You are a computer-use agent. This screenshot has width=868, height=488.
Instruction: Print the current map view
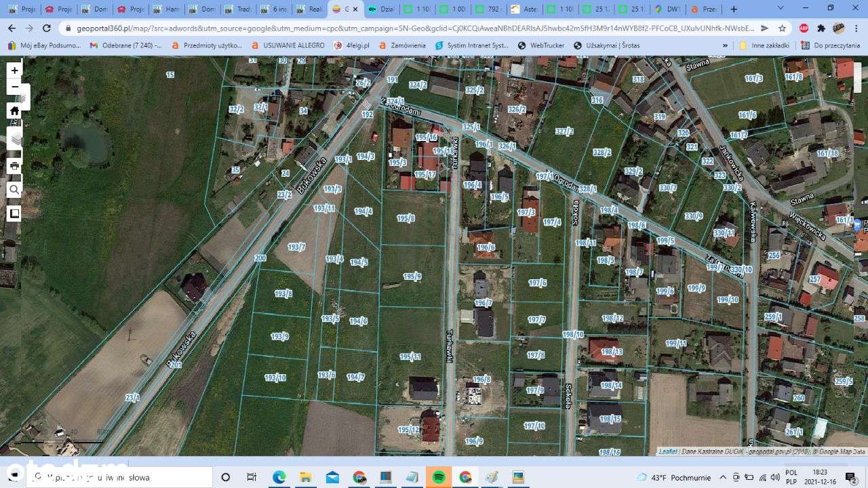point(14,166)
